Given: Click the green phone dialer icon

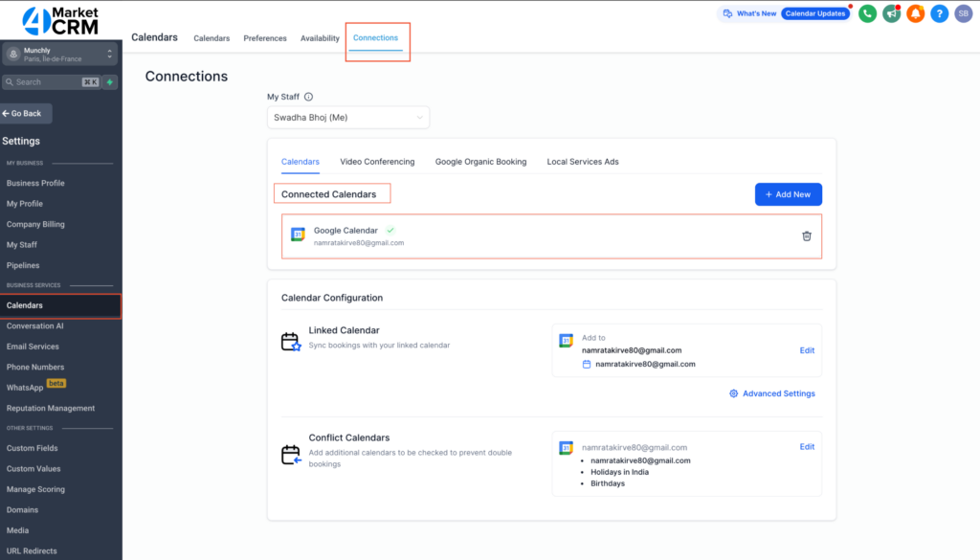Looking at the screenshot, I should tap(868, 13).
